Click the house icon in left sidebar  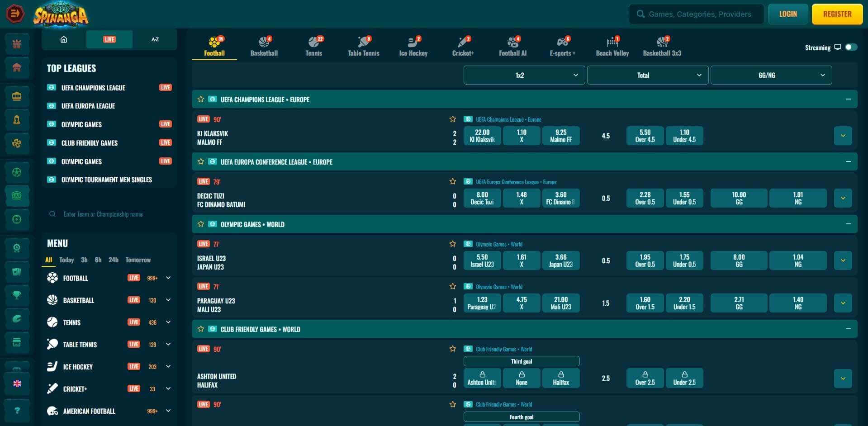point(17,68)
